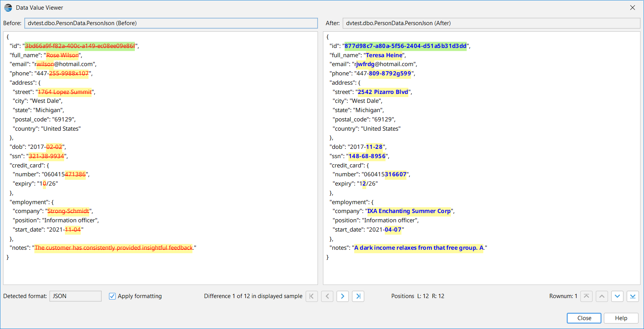The height and width of the screenshot is (329, 644).
Task: Jump to first row button
Action: pos(586,296)
